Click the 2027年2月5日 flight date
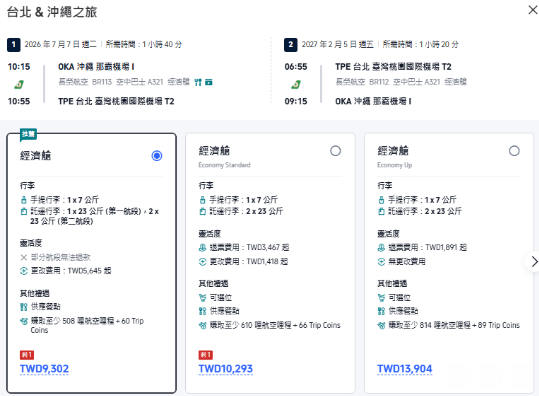The image size is (539, 396). point(338,44)
